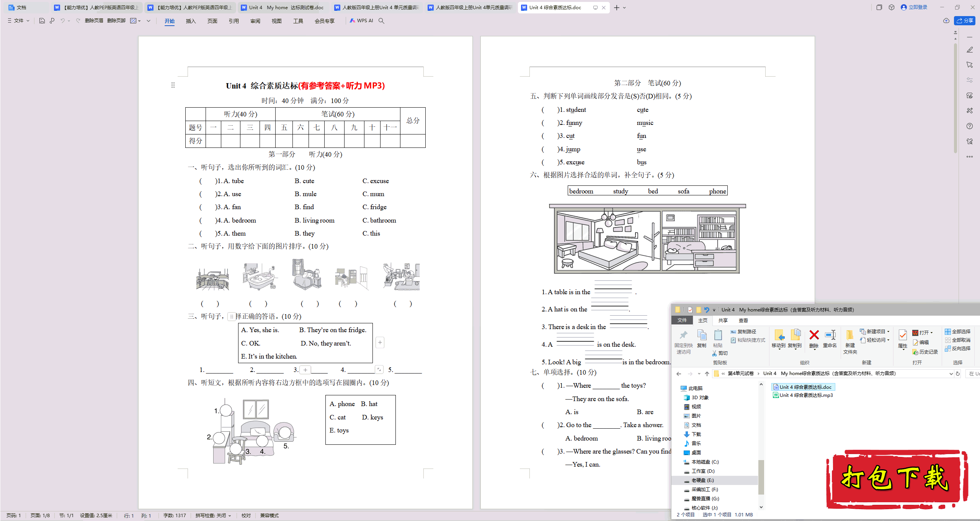The height and width of the screenshot is (521, 980).
Task: Click 移动到 in Explorer ribbon
Action: 778,339
